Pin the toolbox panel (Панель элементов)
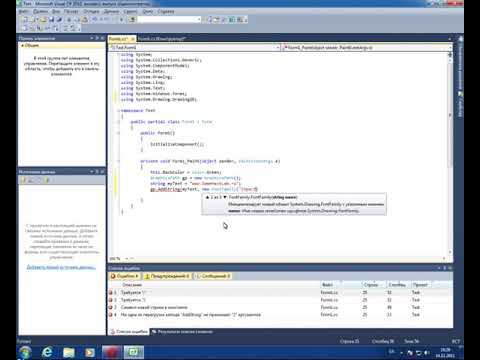Screen dimensions: 480x360 (x=97, y=38)
